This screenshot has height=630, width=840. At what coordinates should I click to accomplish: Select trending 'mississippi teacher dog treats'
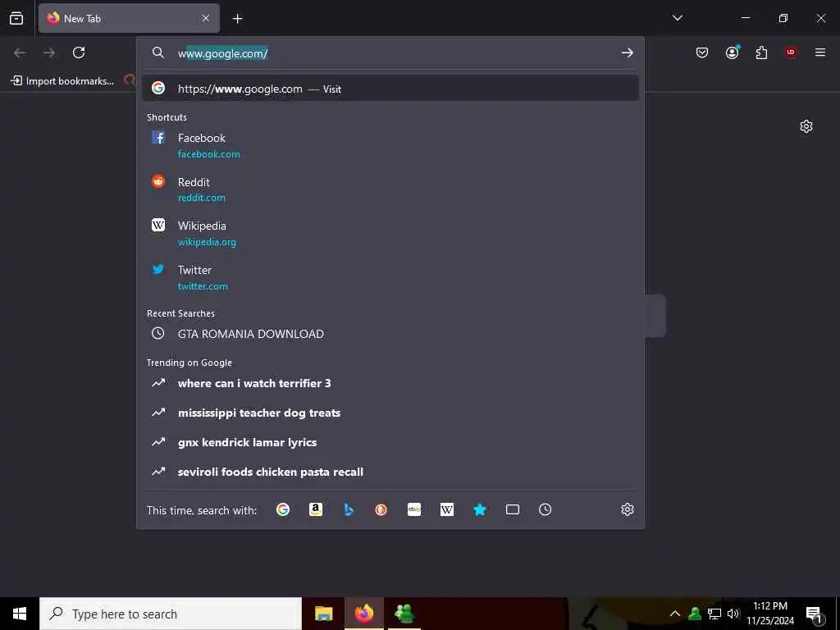(x=390, y=413)
